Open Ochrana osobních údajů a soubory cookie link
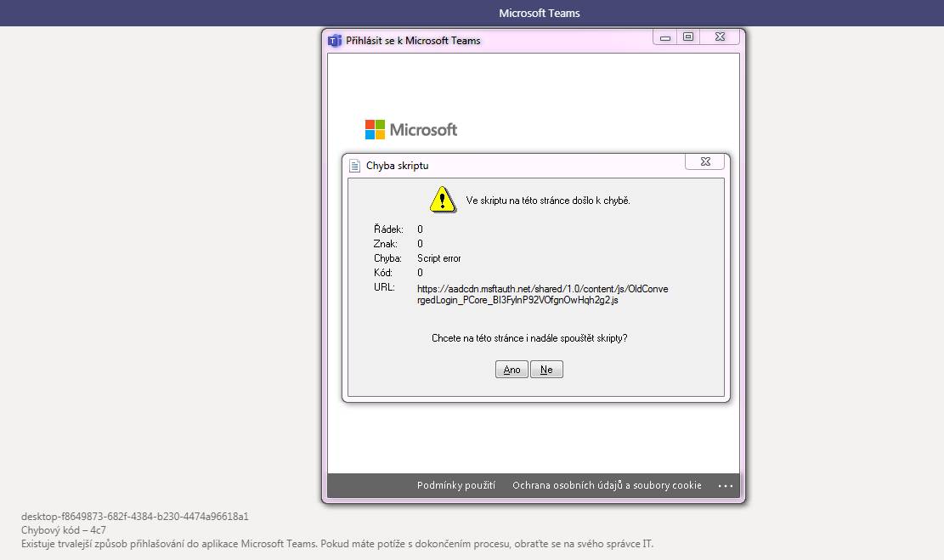The height and width of the screenshot is (560, 944). tap(607, 485)
